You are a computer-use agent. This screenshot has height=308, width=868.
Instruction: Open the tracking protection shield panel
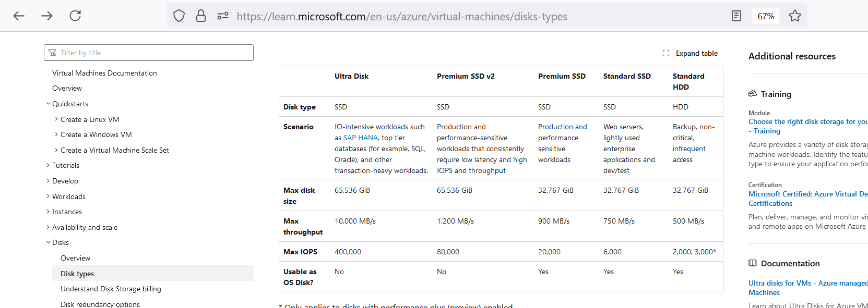179,16
